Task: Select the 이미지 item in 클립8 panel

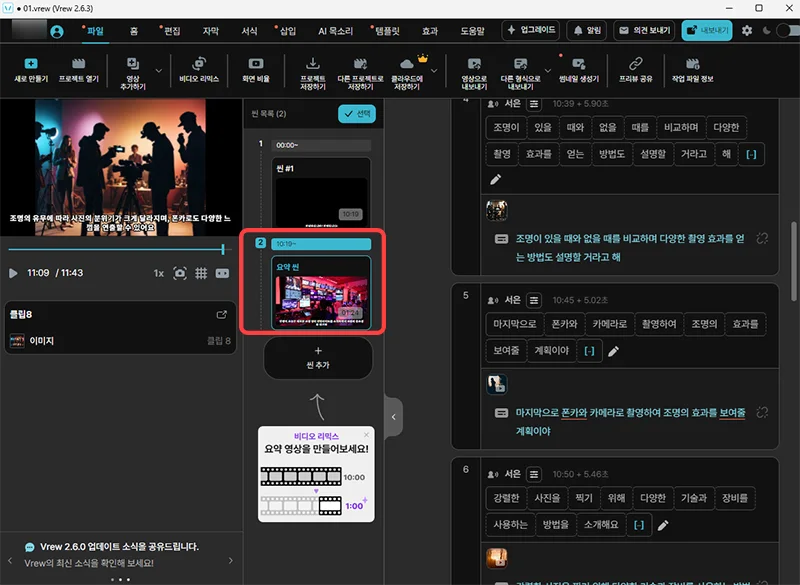Action: 120,341
